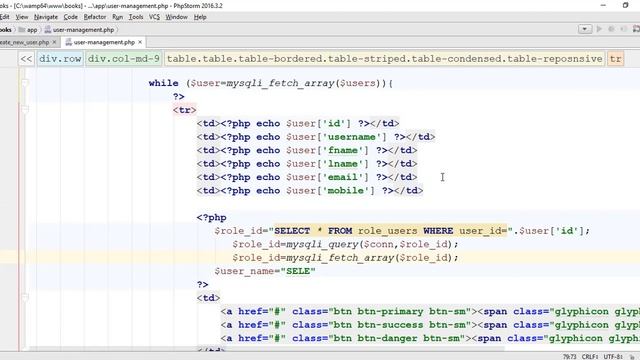
Task: Open the View menu
Action: 22,17
